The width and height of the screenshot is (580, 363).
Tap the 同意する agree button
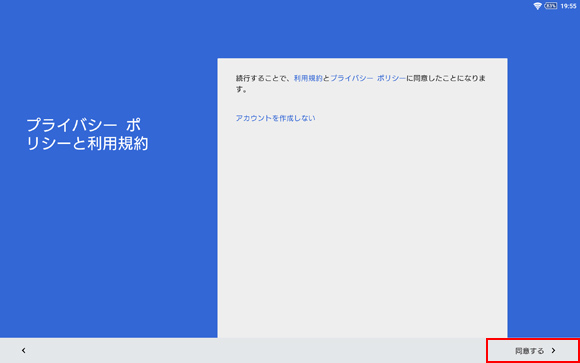[x=533, y=350]
